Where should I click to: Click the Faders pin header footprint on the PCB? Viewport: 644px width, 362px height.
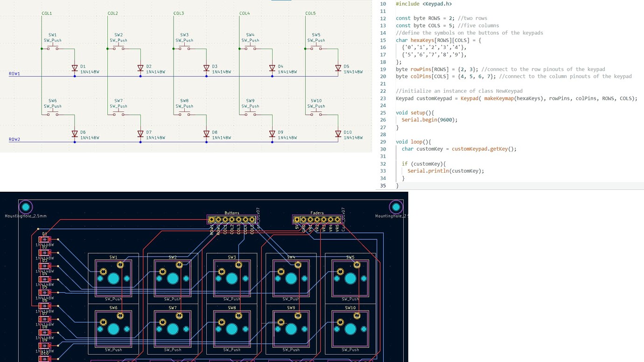point(317,218)
